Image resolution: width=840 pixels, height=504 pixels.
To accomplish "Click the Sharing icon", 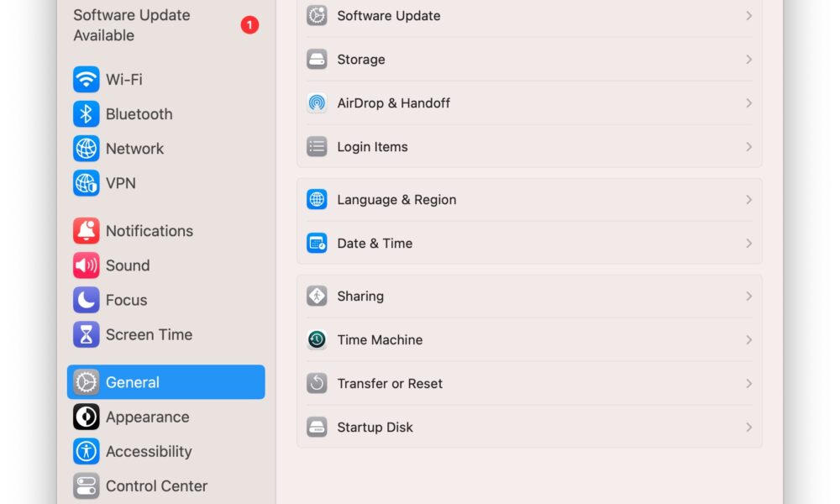I will point(317,296).
